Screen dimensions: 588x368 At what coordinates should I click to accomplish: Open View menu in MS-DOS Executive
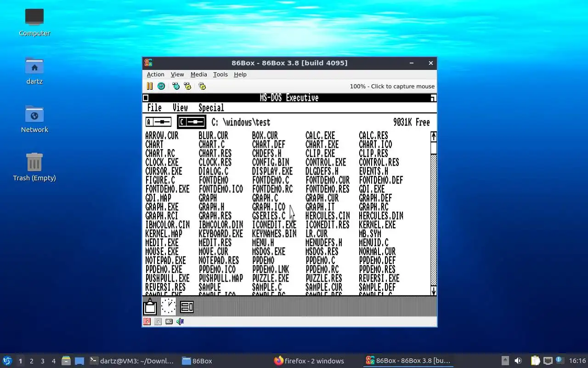pos(180,108)
